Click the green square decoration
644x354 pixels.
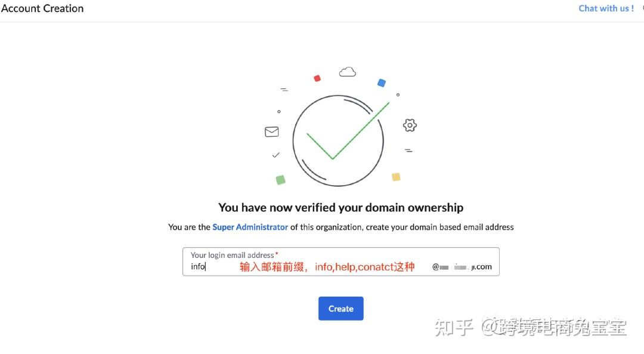point(280,180)
